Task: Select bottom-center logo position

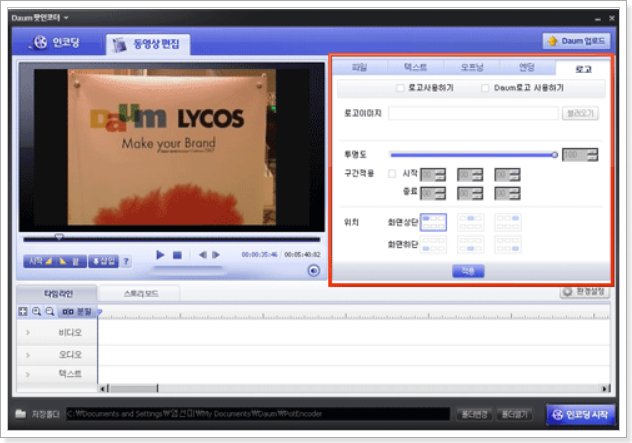Action: 470,244
